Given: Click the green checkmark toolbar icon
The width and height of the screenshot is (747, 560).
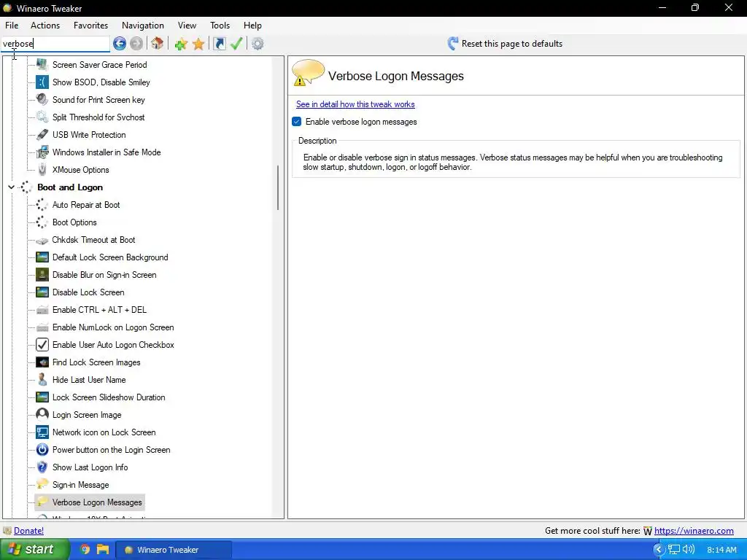Looking at the screenshot, I should [x=236, y=44].
